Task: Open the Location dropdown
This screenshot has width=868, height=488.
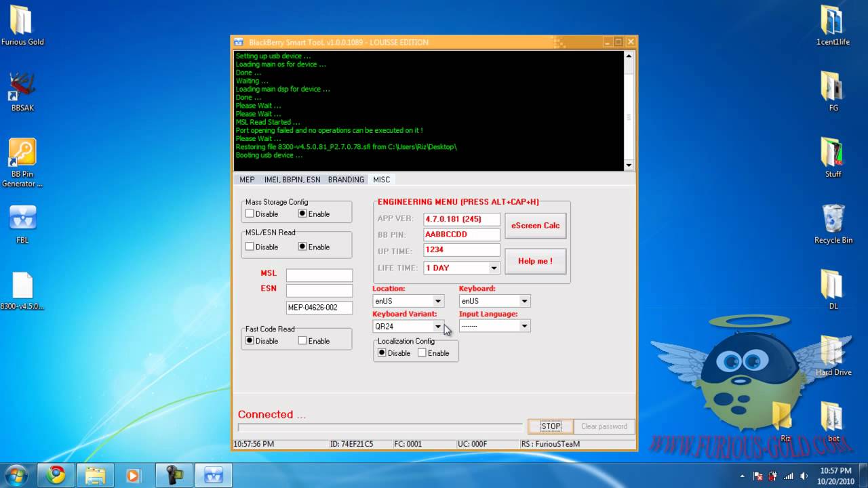Action: click(x=438, y=301)
